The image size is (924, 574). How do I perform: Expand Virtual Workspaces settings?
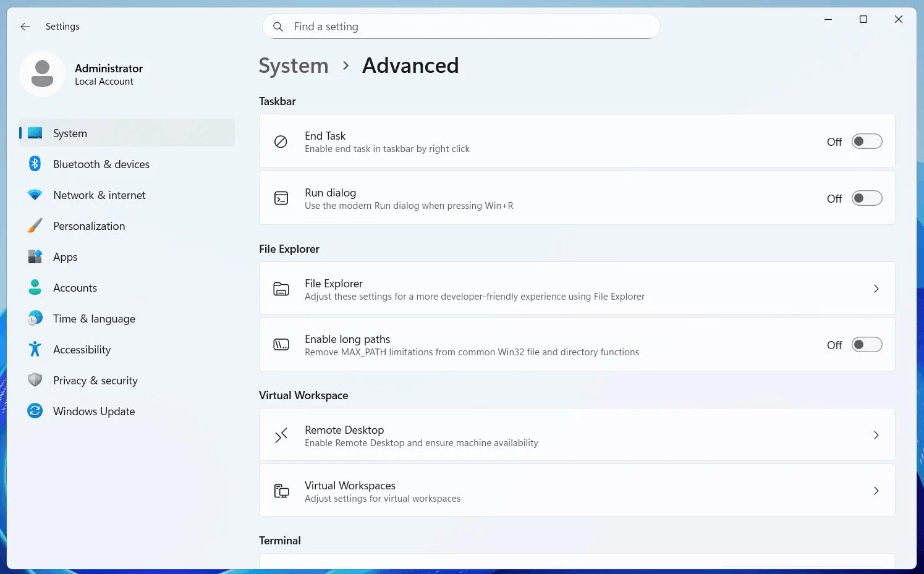[876, 490]
